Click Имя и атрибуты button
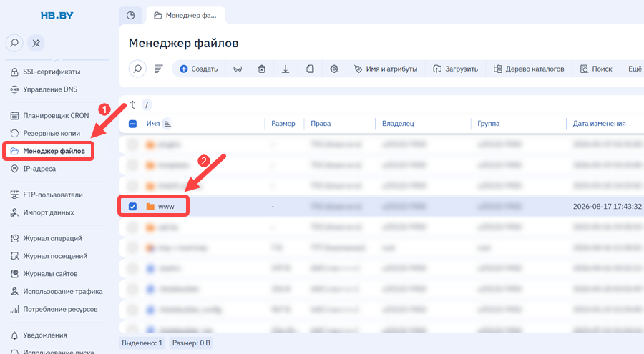The image size is (644, 354). [x=386, y=69]
